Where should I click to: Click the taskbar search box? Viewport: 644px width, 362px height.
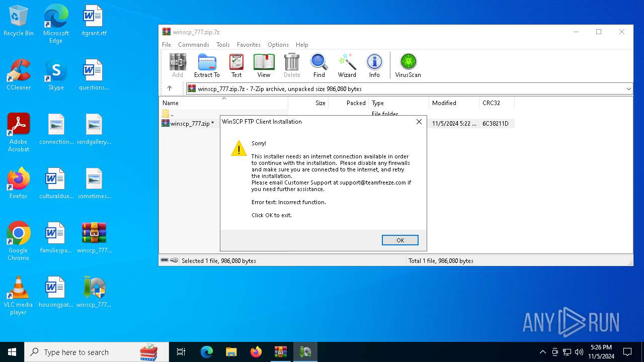coord(97,352)
